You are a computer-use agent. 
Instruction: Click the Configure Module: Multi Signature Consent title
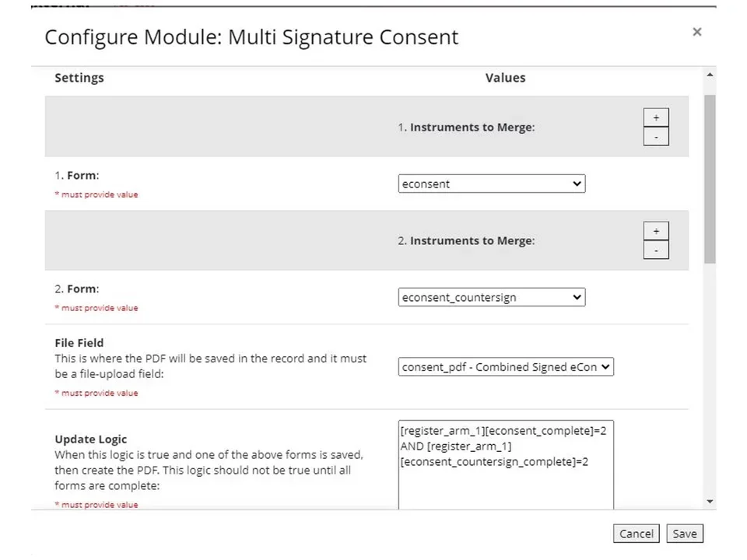click(251, 37)
